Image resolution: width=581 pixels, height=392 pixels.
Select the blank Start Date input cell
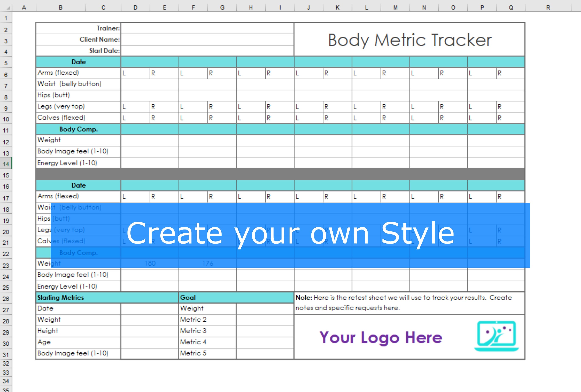click(207, 50)
